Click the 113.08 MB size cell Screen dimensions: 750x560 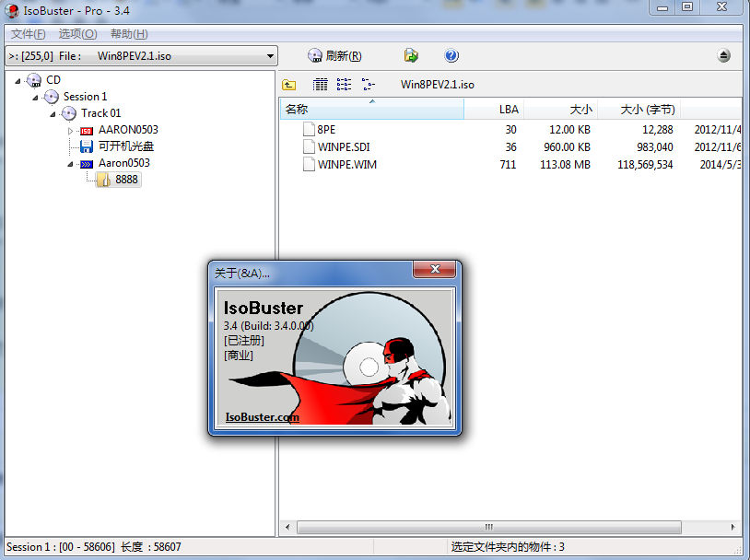point(565,165)
